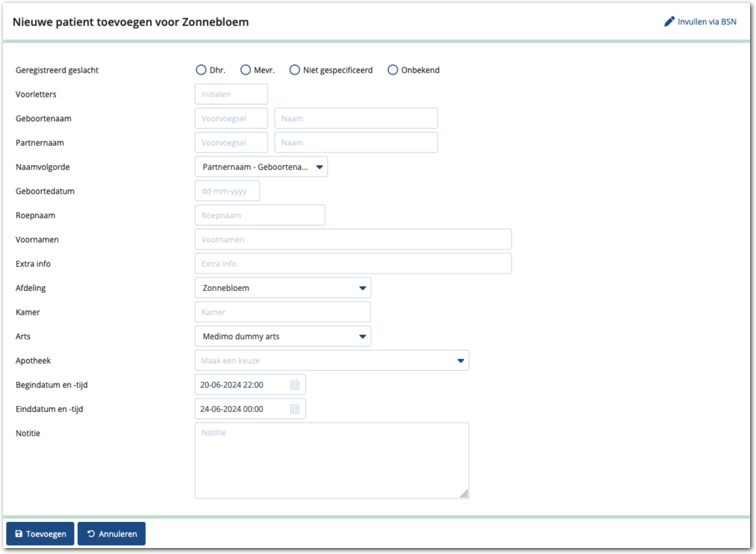
Task: Open the Afdeling dropdown showing Zonnebloem
Action: (282, 288)
